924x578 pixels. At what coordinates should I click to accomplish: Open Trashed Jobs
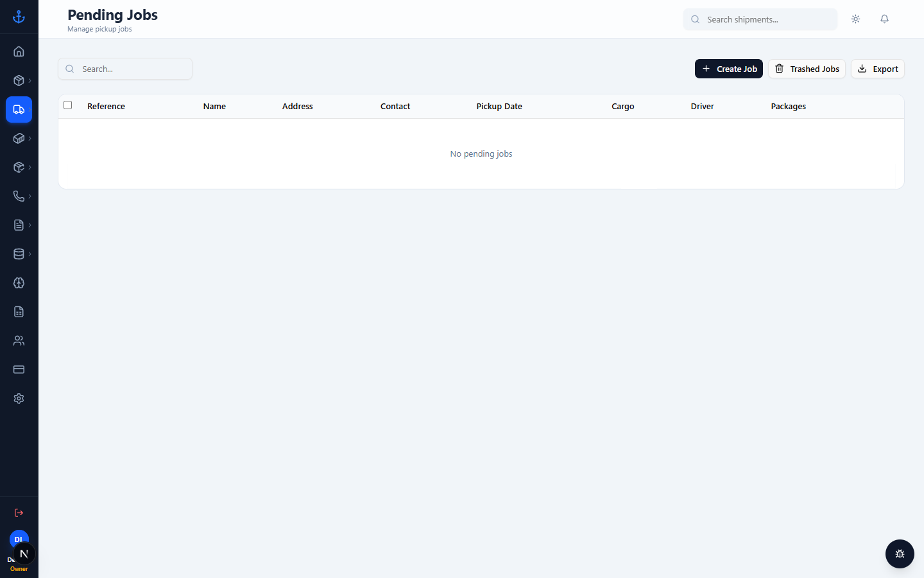[x=807, y=69]
